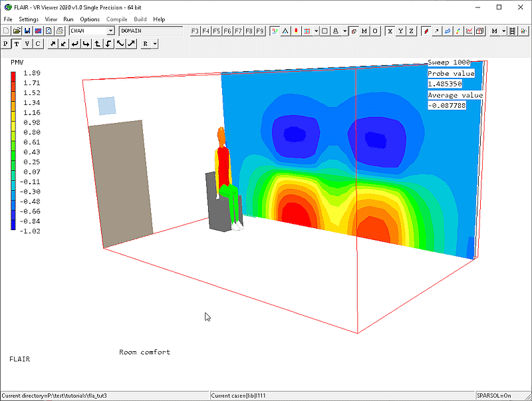Click the graph line plot icon
Image resolution: width=532 pixels, height=401 pixels.
point(469,31)
